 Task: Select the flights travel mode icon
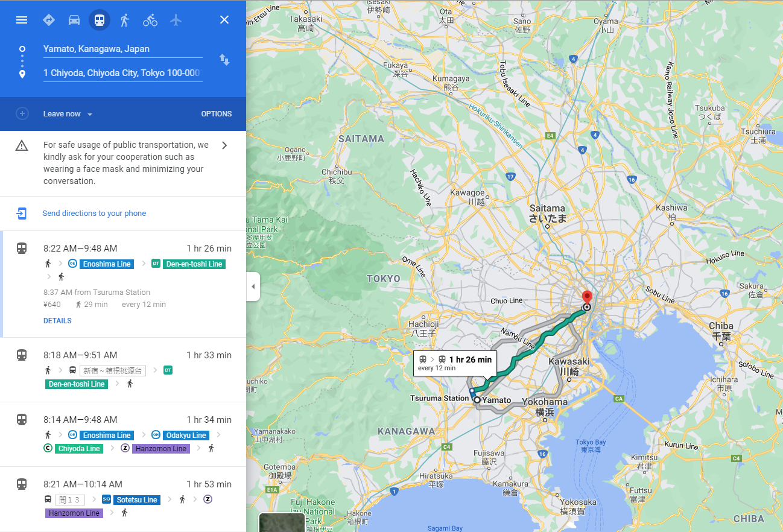176,20
